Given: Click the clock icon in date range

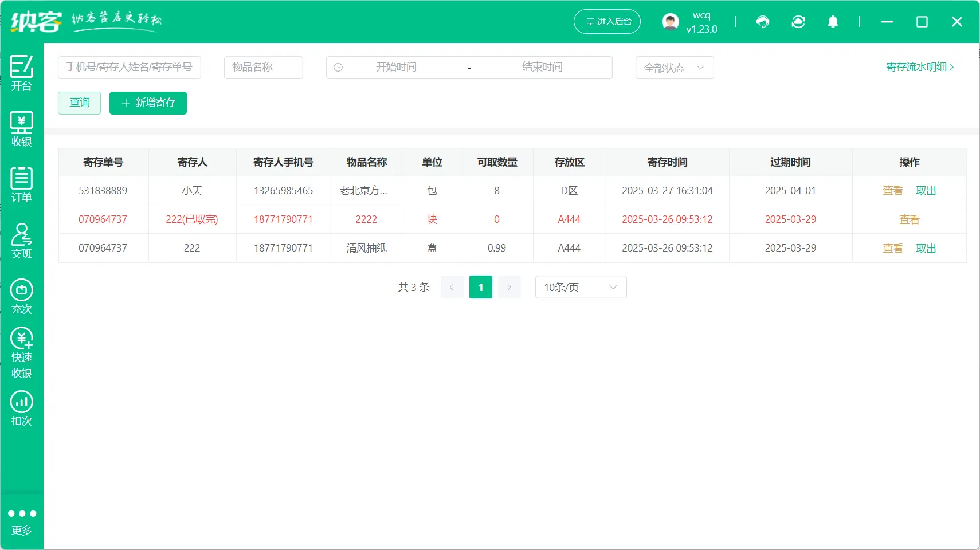Looking at the screenshot, I should click(338, 68).
